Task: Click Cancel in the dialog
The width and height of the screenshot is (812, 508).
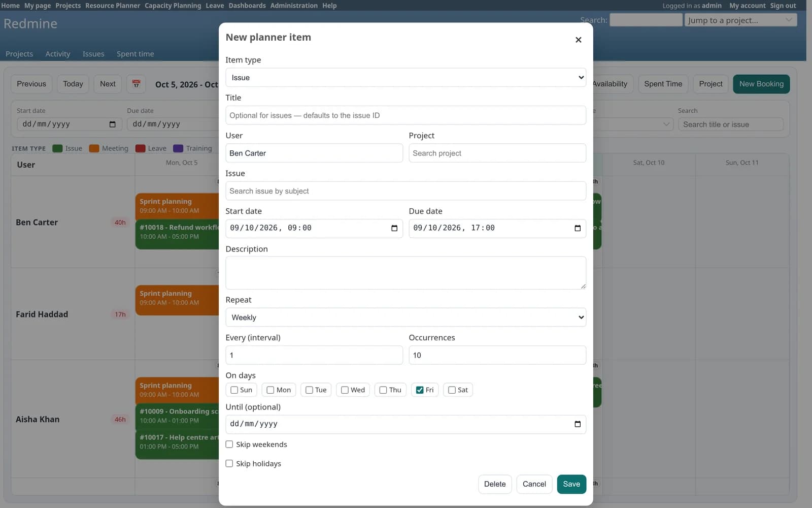Action: [x=534, y=484]
